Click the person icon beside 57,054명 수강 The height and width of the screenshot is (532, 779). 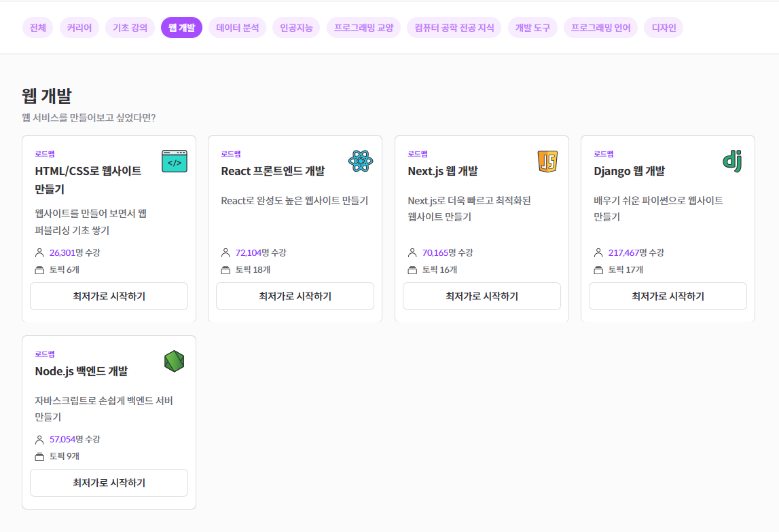point(40,439)
